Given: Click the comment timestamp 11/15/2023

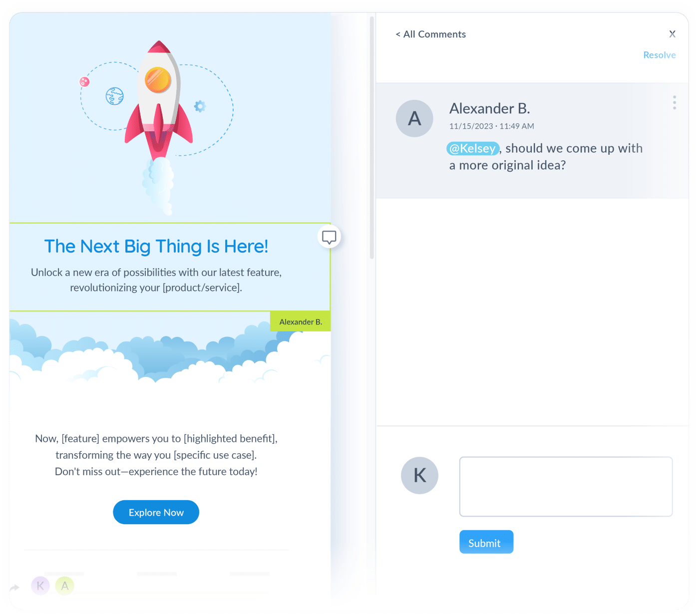Looking at the screenshot, I should 473,126.
